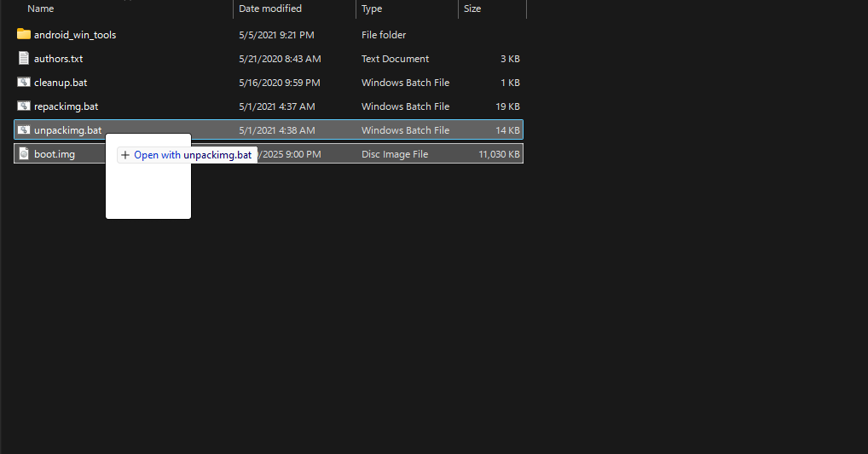Select the boot.img file name
868x454 pixels.
coord(55,153)
